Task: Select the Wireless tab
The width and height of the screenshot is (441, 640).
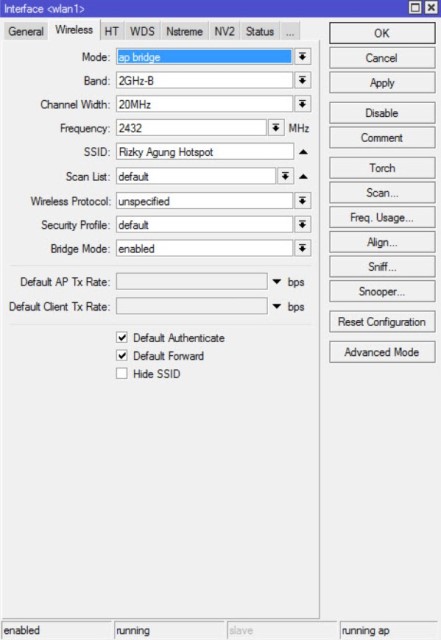Action: 74,30
